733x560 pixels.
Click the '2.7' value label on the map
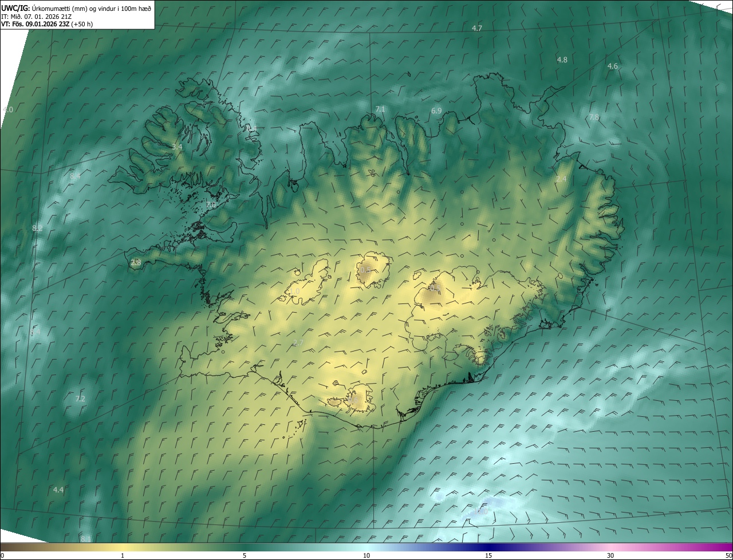298,343
